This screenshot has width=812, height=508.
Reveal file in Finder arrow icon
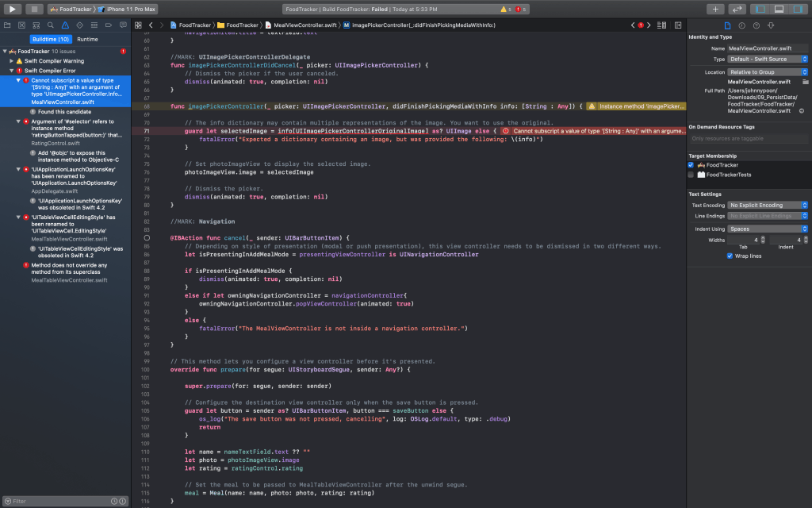coord(802,111)
